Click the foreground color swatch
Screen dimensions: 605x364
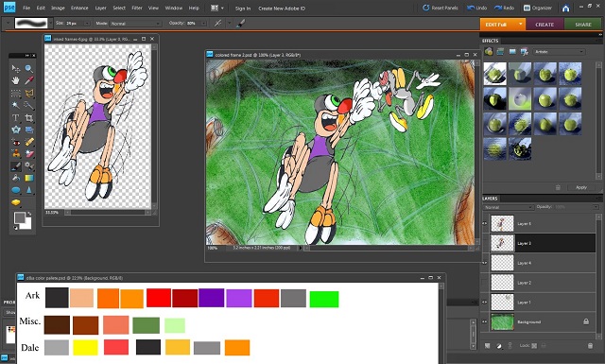tap(19, 218)
